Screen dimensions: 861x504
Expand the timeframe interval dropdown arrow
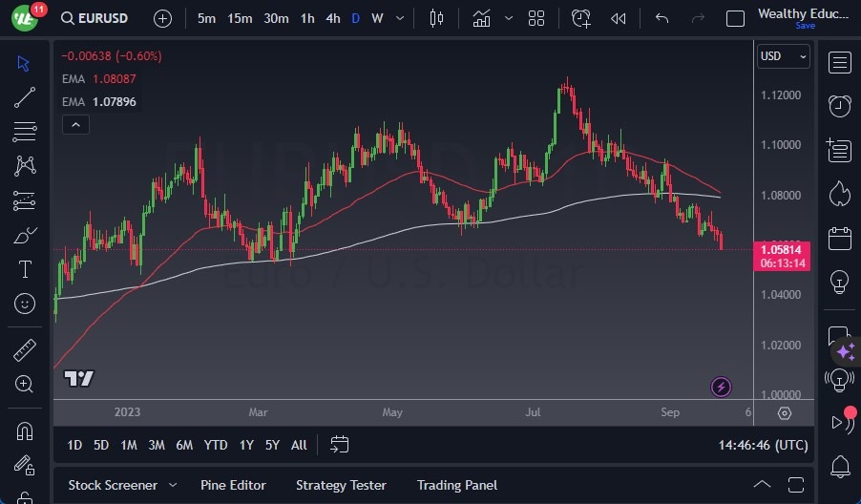pos(400,18)
